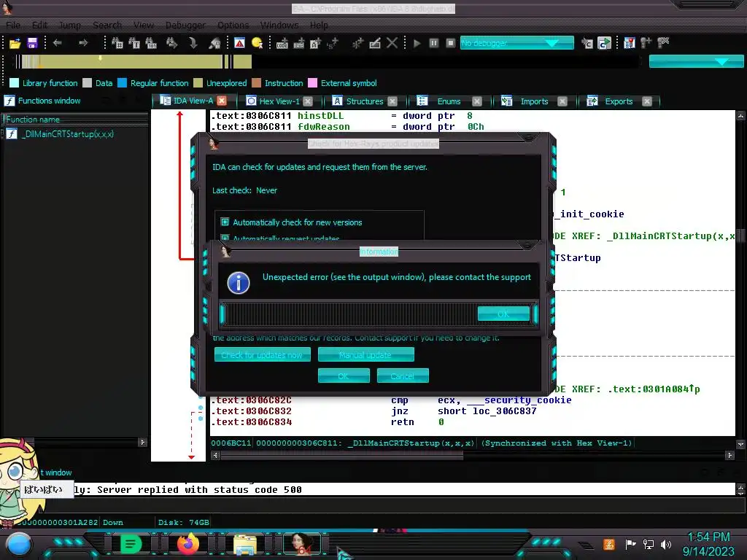Close the Hex View-1 tab
The height and width of the screenshot is (560, 747).
pyautogui.click(x=308, y=101)
